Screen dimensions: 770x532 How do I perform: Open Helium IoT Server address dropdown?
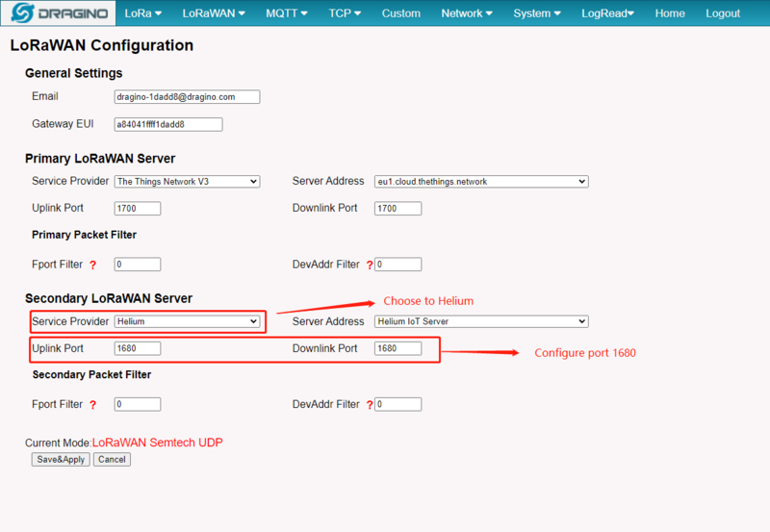tap(481, 321)
